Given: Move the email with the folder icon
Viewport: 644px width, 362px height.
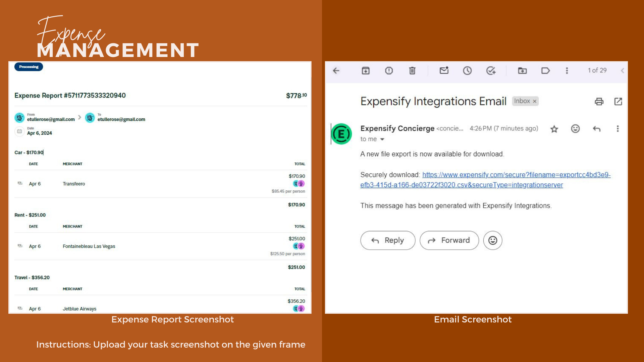Looking at the screenshot, I should pyautogui.click(x=522, y=71).
